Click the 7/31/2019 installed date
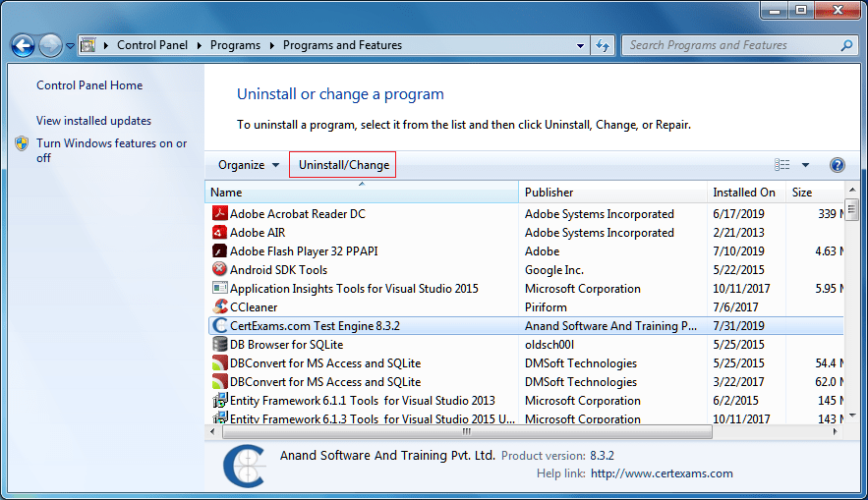The height and width of the screenshot is (500, 868). click(738, 326)
